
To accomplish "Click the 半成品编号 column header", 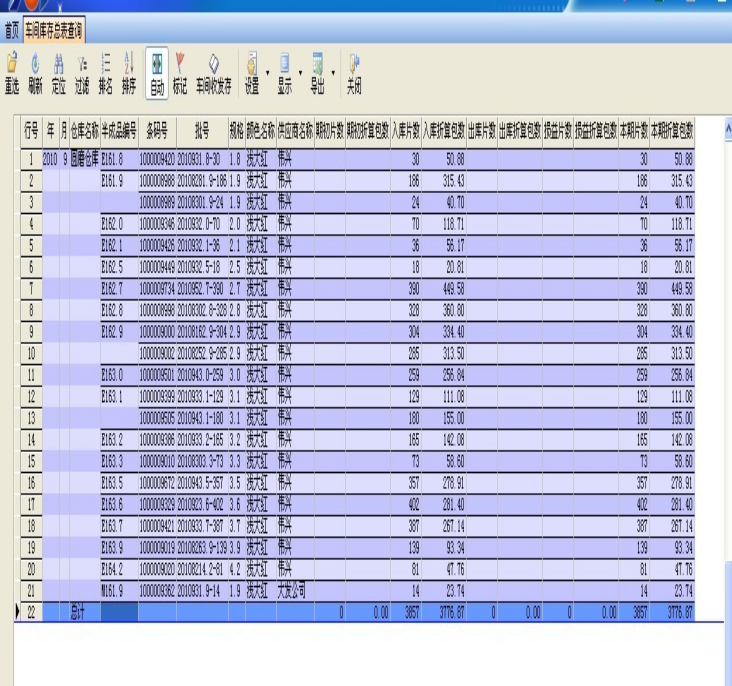I will tap(119, 130).
